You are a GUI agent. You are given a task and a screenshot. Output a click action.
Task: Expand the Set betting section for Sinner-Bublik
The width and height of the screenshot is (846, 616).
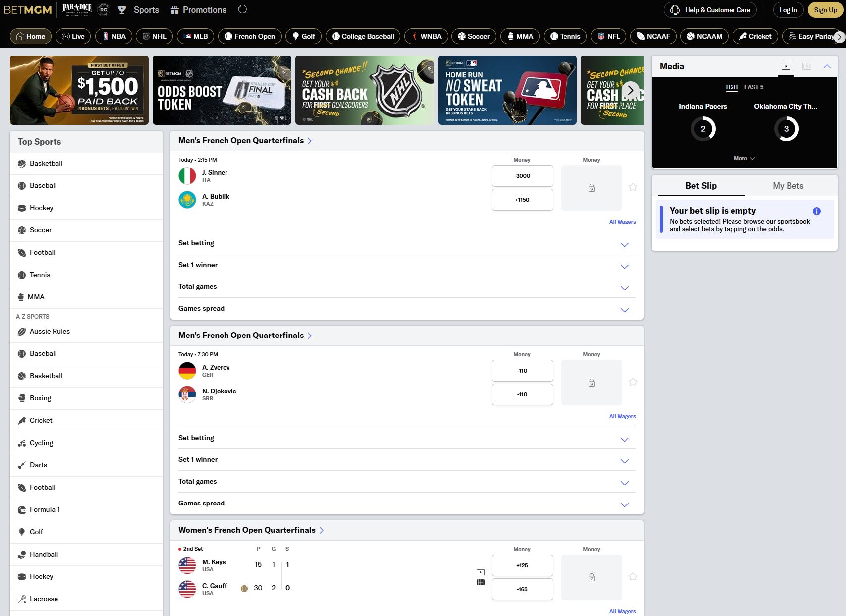(624, 244)
